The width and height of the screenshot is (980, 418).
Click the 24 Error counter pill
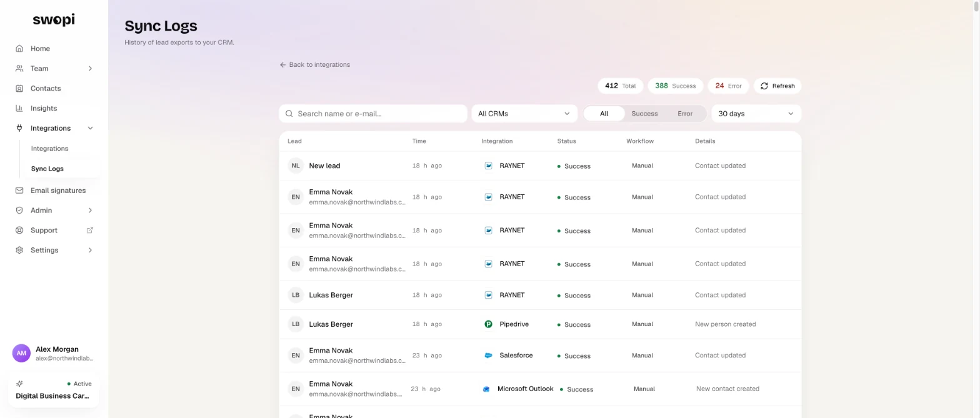[728, 86]
